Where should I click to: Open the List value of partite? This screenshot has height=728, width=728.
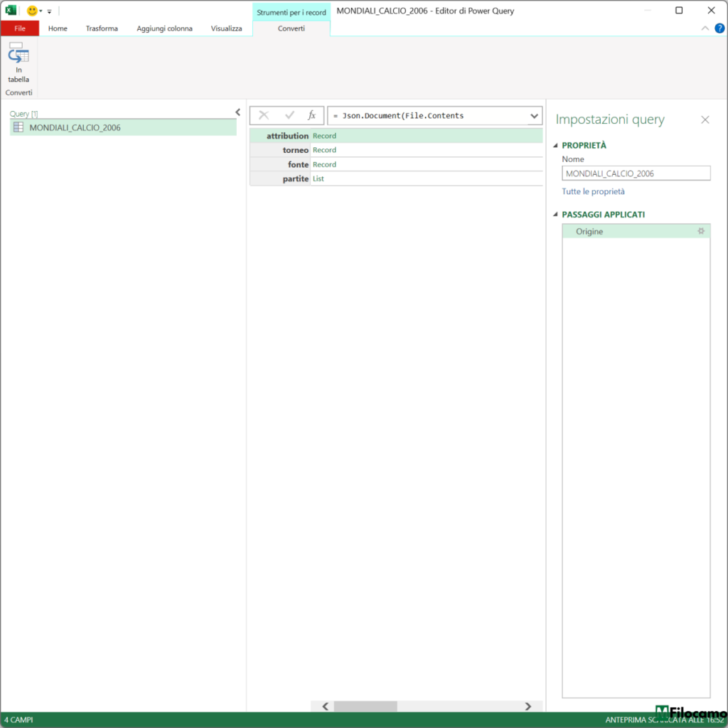pyautogui.click(x=318, y=178)
